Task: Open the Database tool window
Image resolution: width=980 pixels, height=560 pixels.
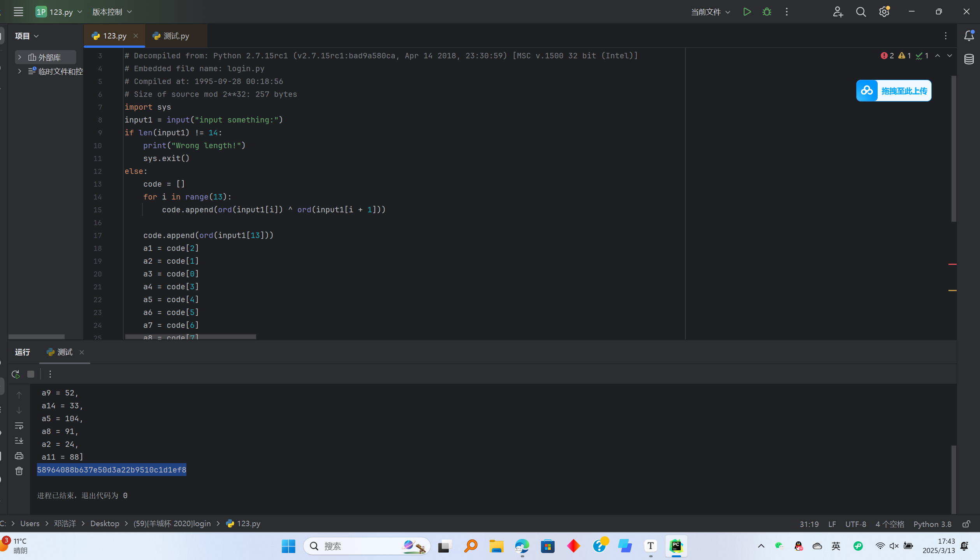Action: tap(969, 59)
